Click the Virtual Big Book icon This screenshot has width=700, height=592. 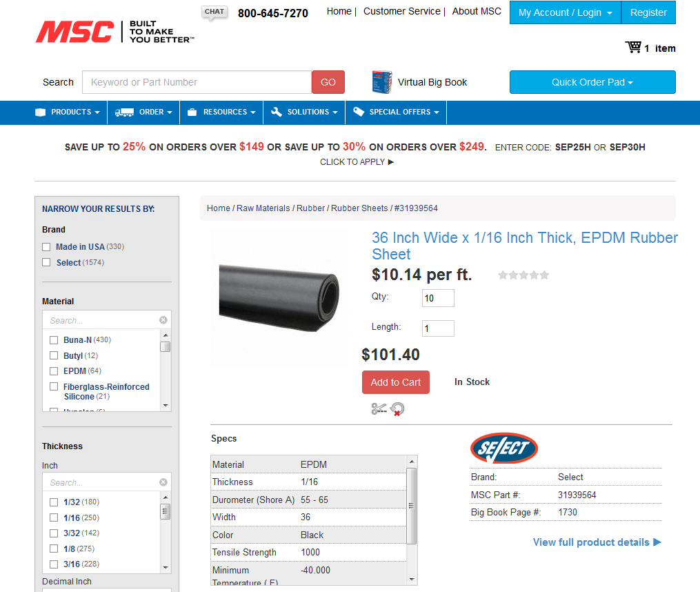381,82
